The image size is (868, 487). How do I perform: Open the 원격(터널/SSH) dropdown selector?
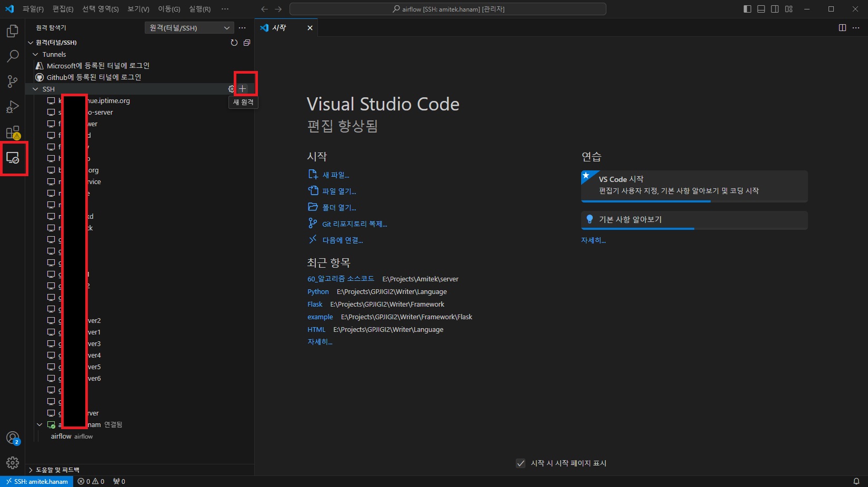click(x=189, y=28)
